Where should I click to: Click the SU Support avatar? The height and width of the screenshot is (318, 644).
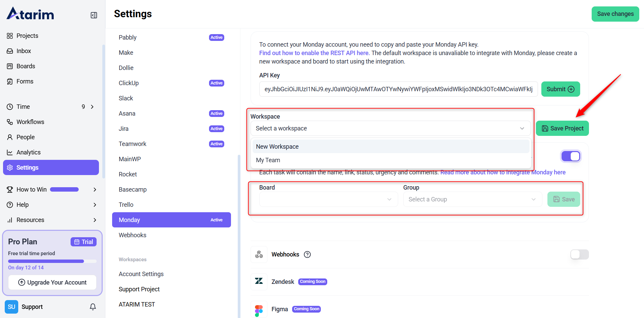tap(11, 307)
